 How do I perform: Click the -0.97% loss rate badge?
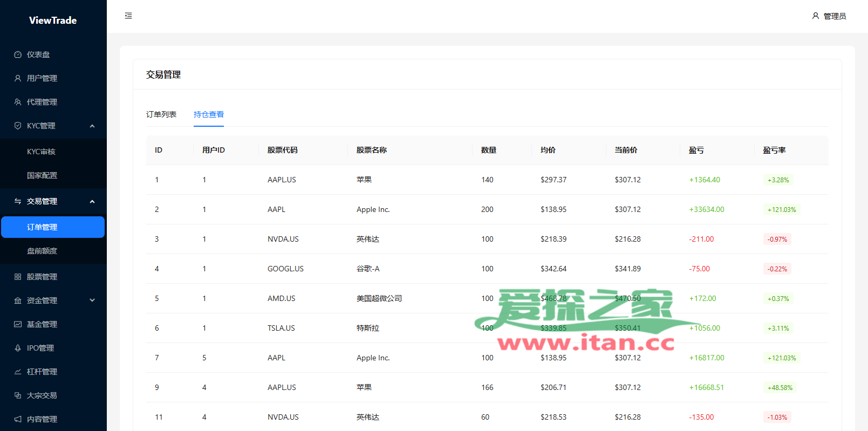click(x=777, y=240)
